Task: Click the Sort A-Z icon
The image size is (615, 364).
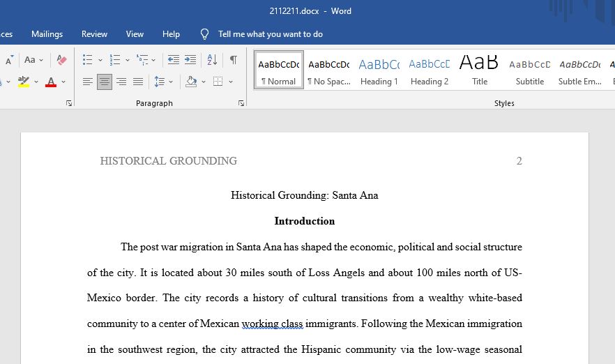Action: click(212, 60)
